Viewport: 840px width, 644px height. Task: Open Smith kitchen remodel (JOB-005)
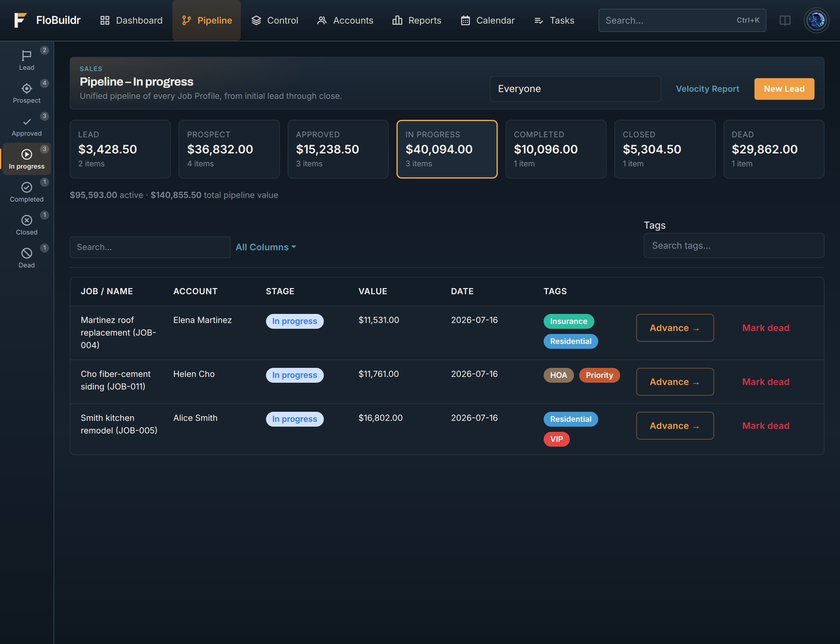tap(119, 424)
